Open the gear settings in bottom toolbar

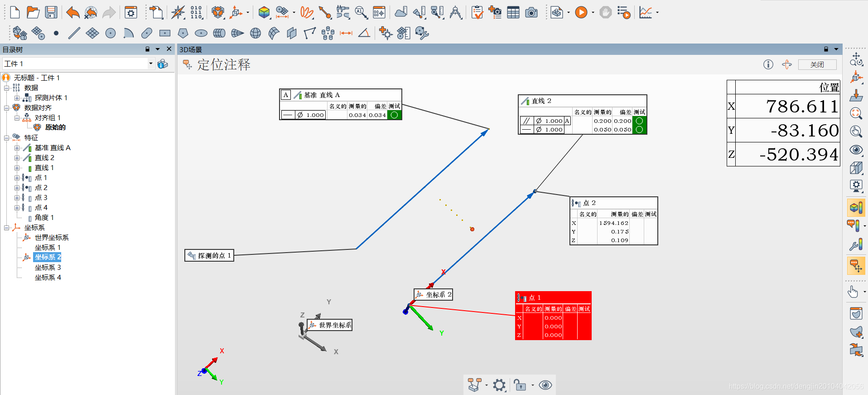499,385
